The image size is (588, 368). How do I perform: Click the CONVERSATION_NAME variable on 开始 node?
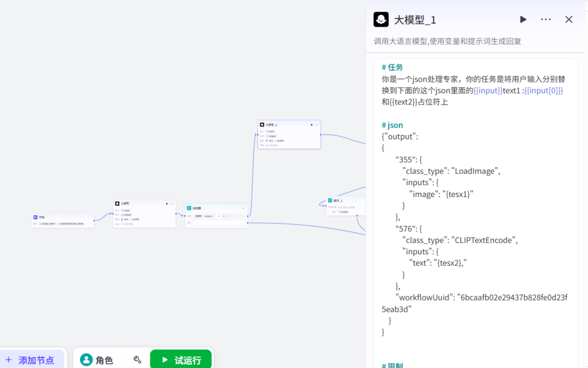pos(70,224)
